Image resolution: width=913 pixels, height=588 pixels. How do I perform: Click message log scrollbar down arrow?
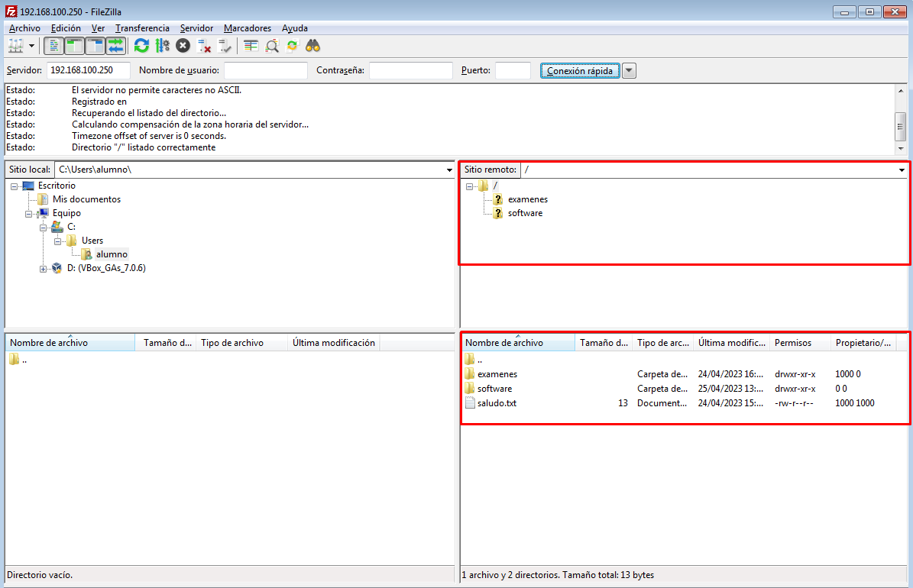click(x=901, y=148)
